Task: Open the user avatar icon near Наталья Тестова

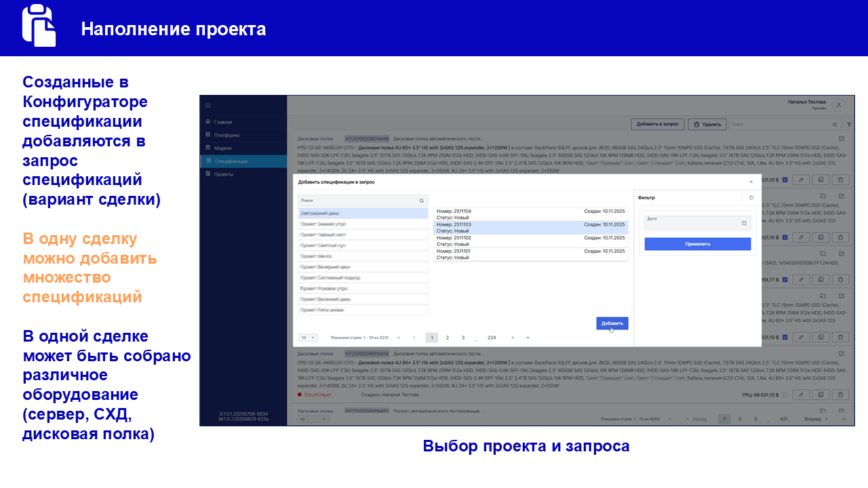Action: 839,105
